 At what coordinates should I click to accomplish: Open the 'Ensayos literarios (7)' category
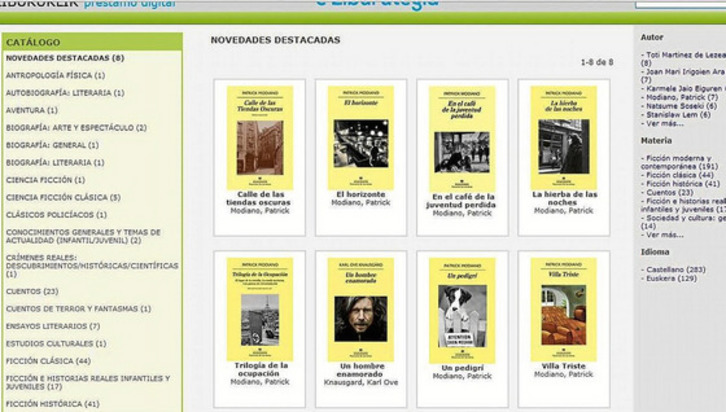click(x=53, y=326)
